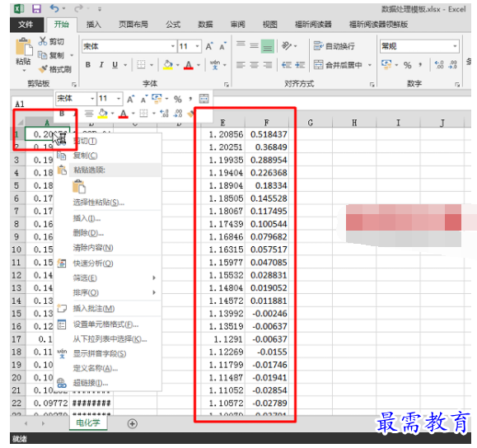This screenshot has width=477, height=448.
Task: Open mini toolbar font size dropdown
Action: tap(119, 99)
